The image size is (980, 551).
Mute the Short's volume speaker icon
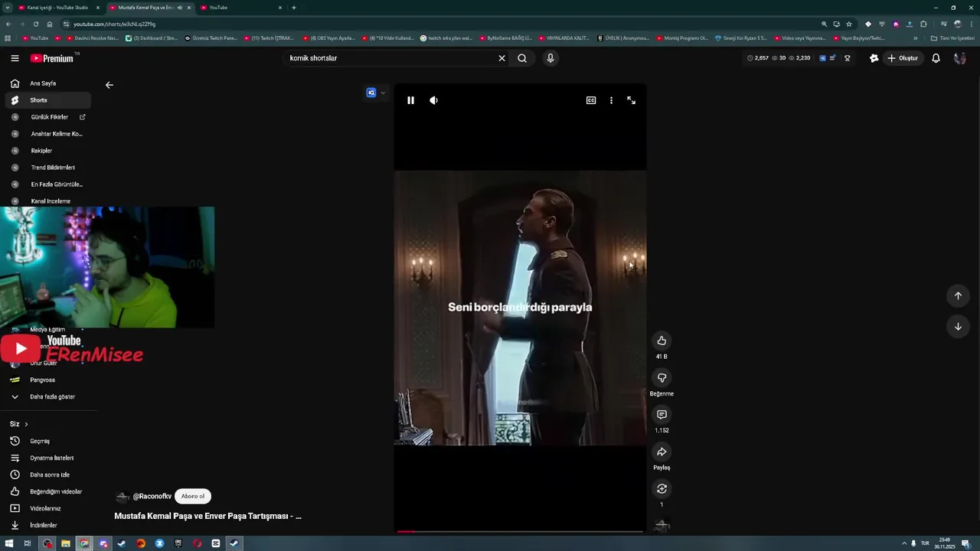pos(433,100)
